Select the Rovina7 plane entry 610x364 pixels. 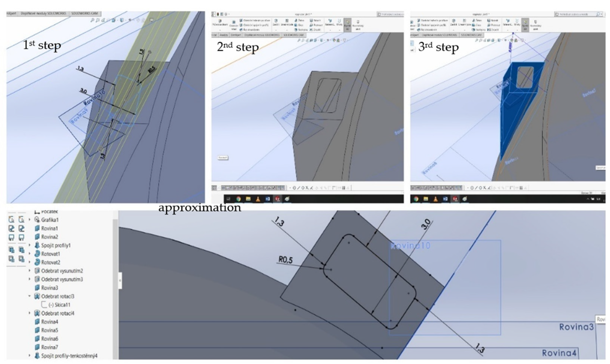click(49, 347)
